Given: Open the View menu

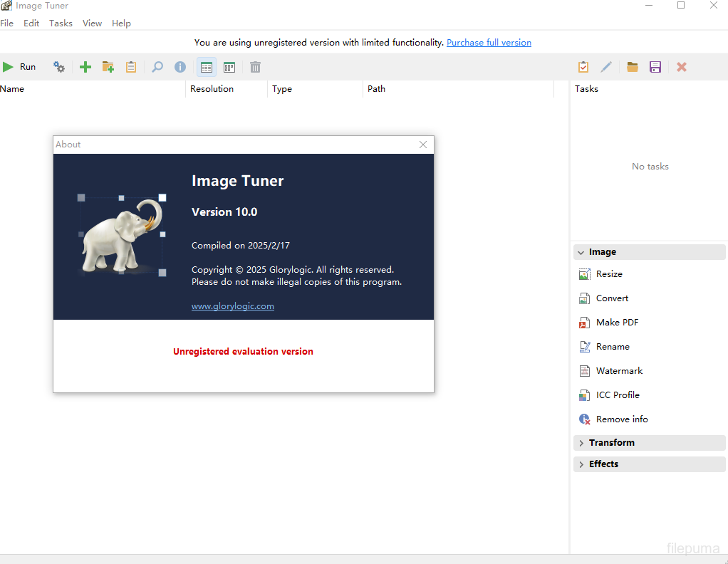Looking at the screenshot, I should [92, 23].
